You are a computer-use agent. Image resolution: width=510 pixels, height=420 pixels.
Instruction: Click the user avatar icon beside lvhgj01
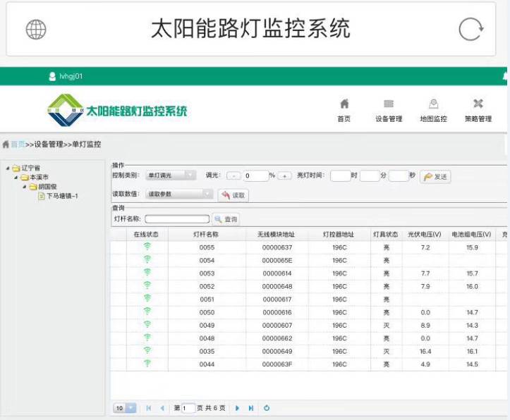tap(52, 76)
